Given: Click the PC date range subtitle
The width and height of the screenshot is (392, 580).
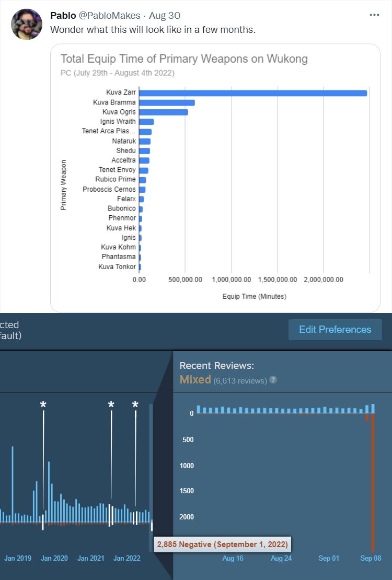Looking at the screenshot, I should pos(118,73).
